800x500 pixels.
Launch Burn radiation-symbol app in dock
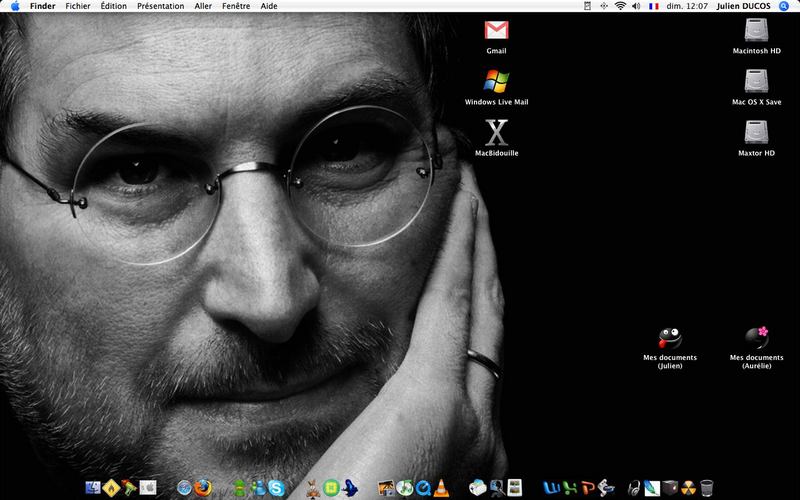688,488
